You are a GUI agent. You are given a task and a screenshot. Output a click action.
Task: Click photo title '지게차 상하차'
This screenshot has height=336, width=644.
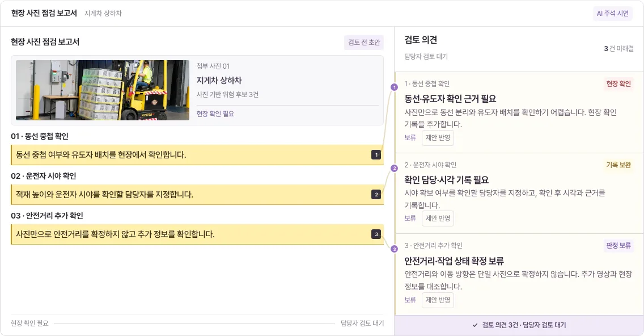pos(219,81)
